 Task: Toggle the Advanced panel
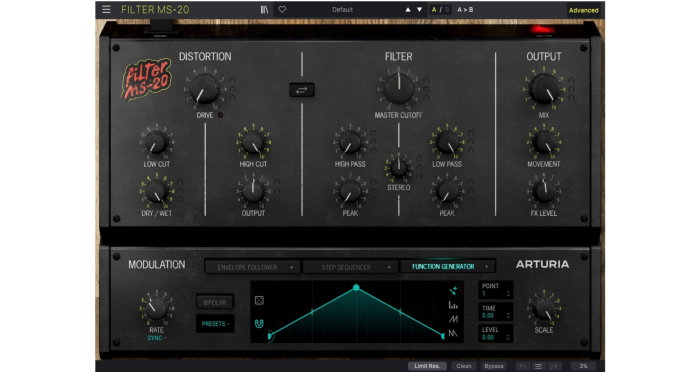583,10
